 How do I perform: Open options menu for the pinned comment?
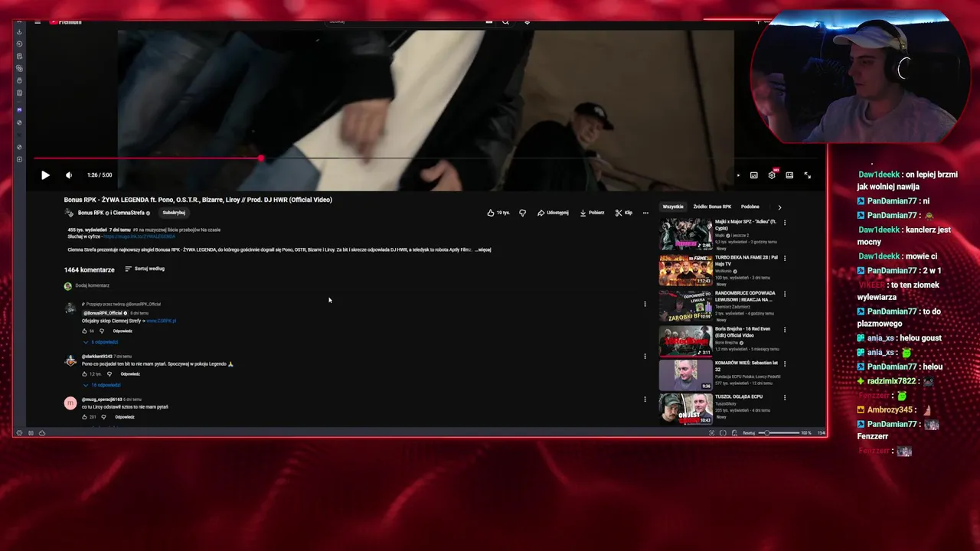click(645, 304)
